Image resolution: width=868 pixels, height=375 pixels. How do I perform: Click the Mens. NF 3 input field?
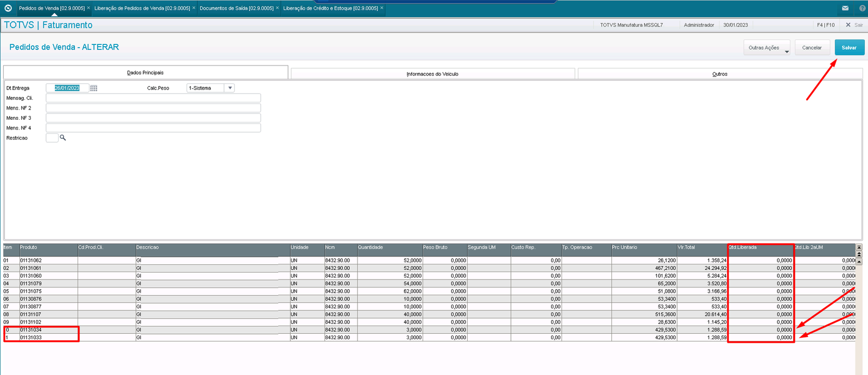pos(153,118)
